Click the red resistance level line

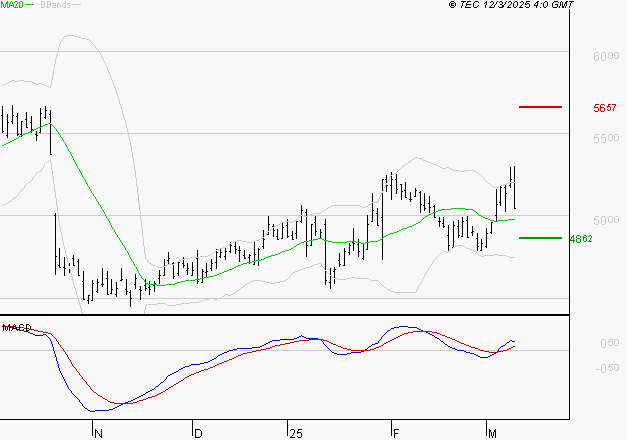tap(540, 107)
